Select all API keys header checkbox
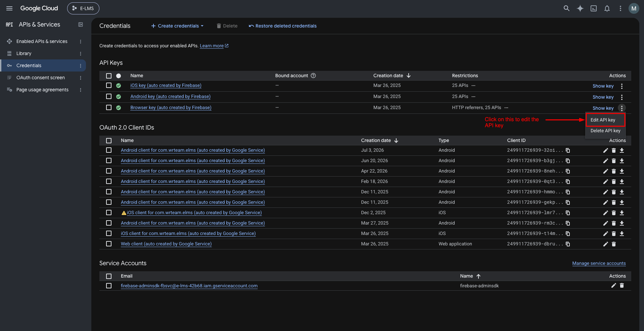This screenshot has width=644, height=331. pos(109,76)
